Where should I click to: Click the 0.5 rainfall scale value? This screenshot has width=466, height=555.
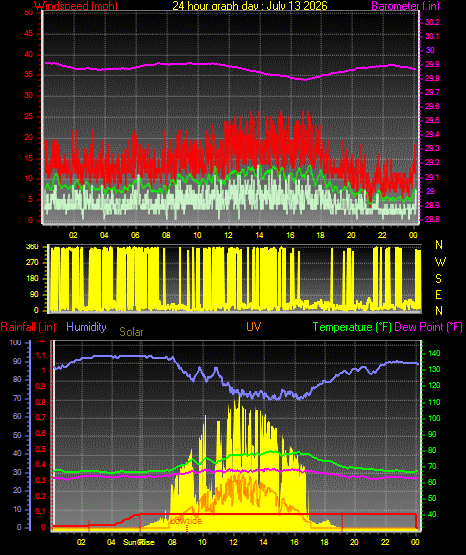41,449
